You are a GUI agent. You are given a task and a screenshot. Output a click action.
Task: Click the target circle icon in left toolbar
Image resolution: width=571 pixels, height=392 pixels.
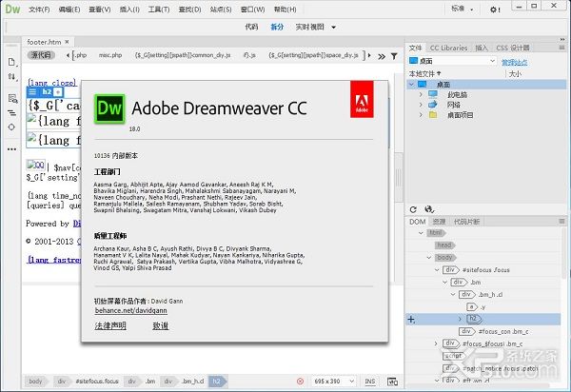tap(11, 127)
